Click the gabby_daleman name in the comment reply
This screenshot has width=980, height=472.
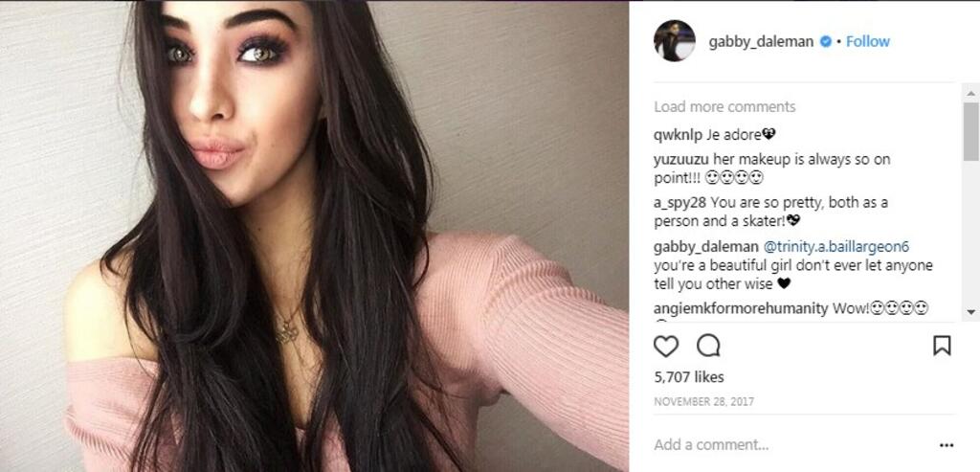[x=706, y=247]
